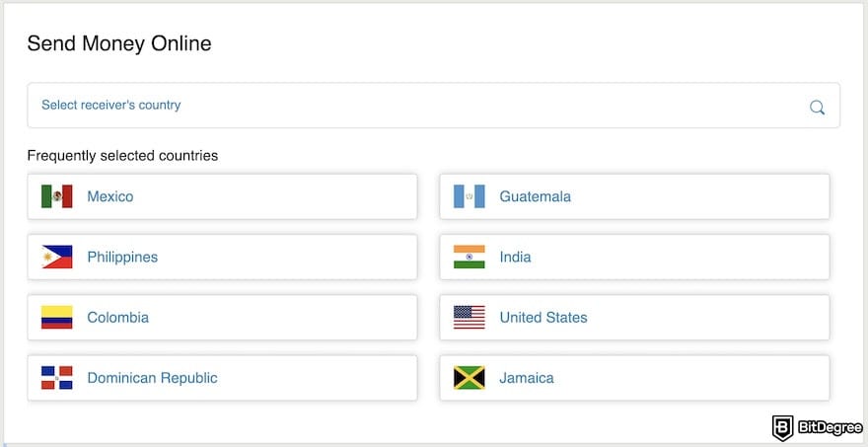Open the BitDegree watermark text
868x447 pixels.
click(x=829, y=428)
